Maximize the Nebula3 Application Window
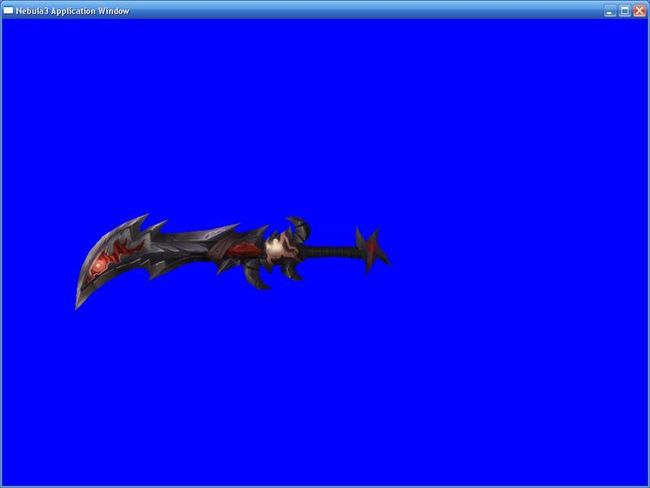 coord(624,11)
